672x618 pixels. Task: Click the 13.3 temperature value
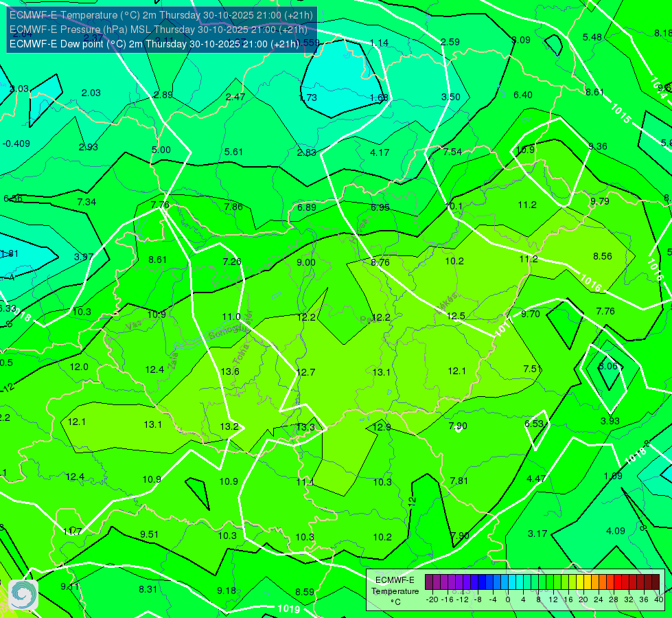click(x=305, y=427)
